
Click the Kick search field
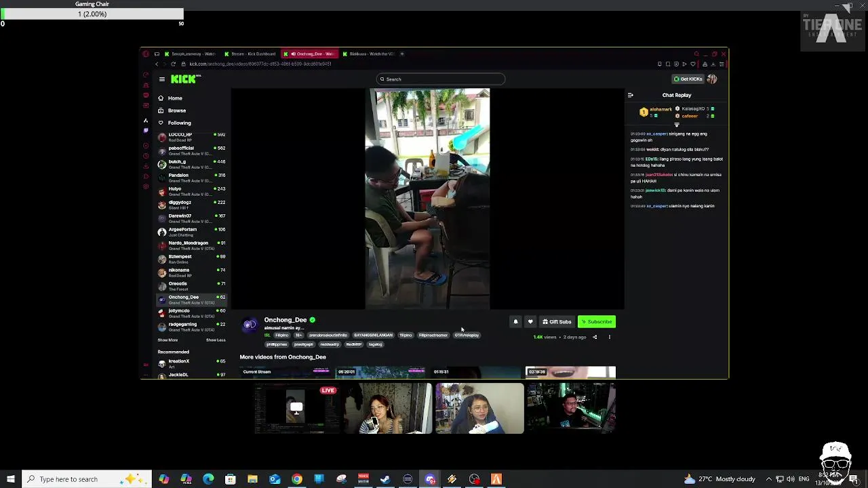coord(441,79)
